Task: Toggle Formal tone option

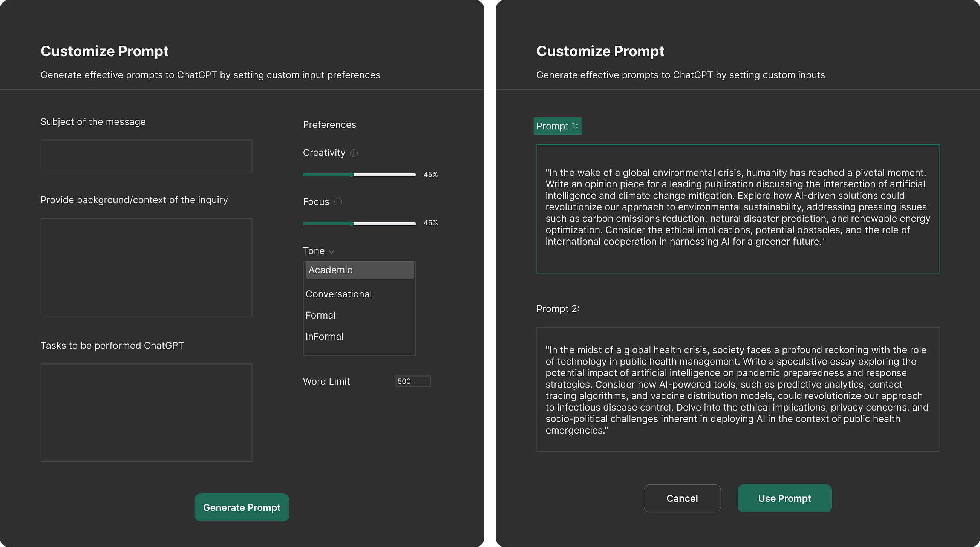Action: coord(321,314)
